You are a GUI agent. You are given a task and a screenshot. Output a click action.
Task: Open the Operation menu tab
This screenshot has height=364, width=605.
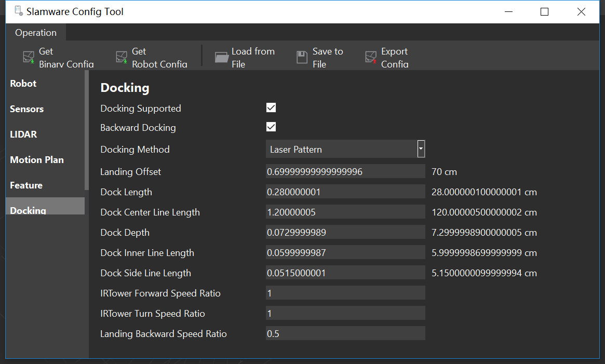click(x=36, y=32)
